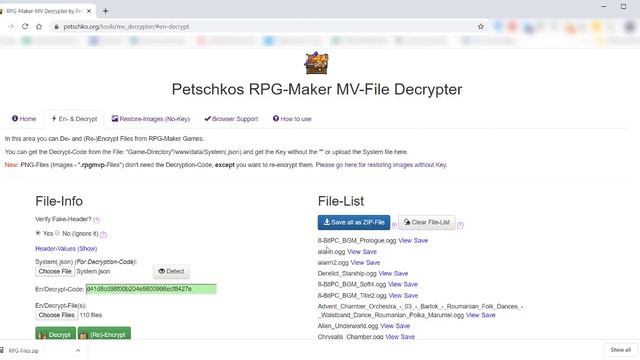Save 8-BitPC_BGM_Soft4.ogg file
Screen dimensions: 640x360
tap(411, 284)
